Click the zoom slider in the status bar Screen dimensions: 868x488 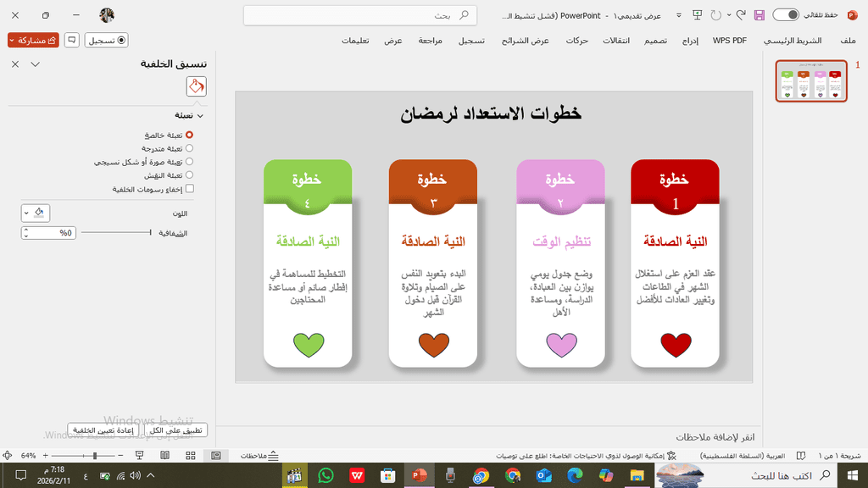pos(83,455)
